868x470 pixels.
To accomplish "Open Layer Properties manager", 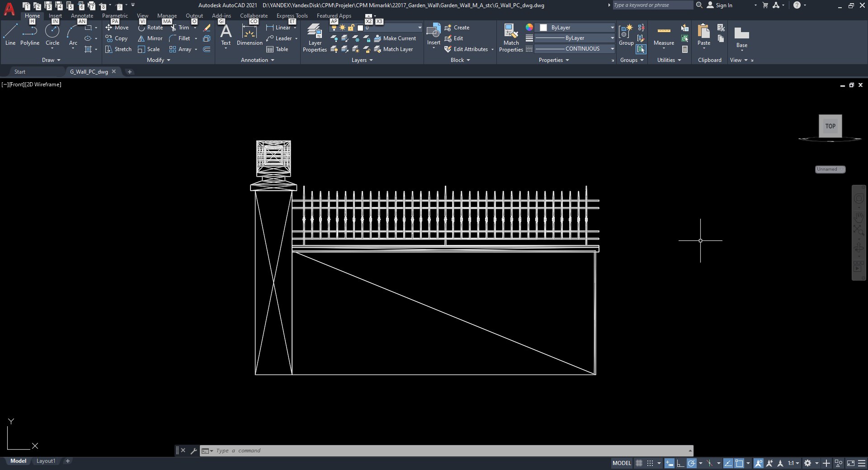I will tap(315, 38).
